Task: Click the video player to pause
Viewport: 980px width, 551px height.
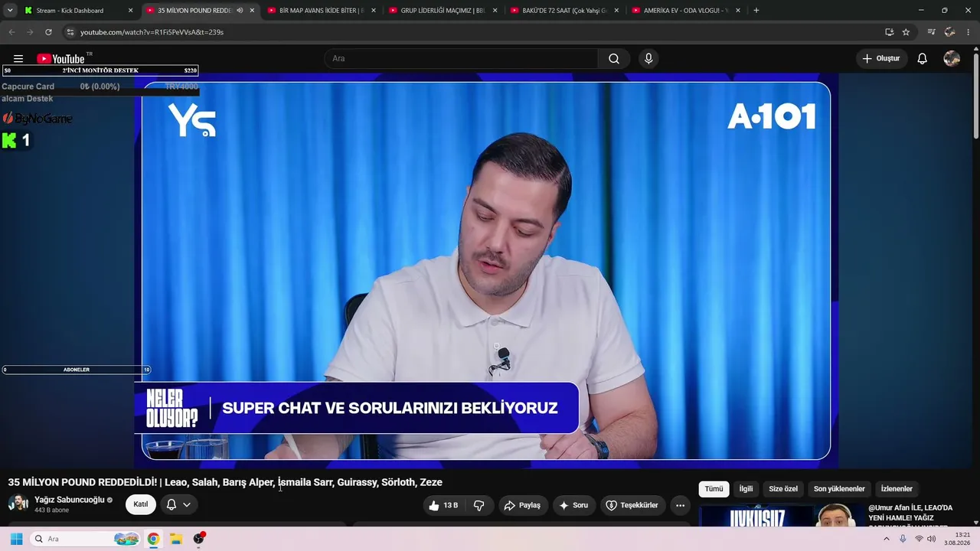Action: [x=486, y=270]
